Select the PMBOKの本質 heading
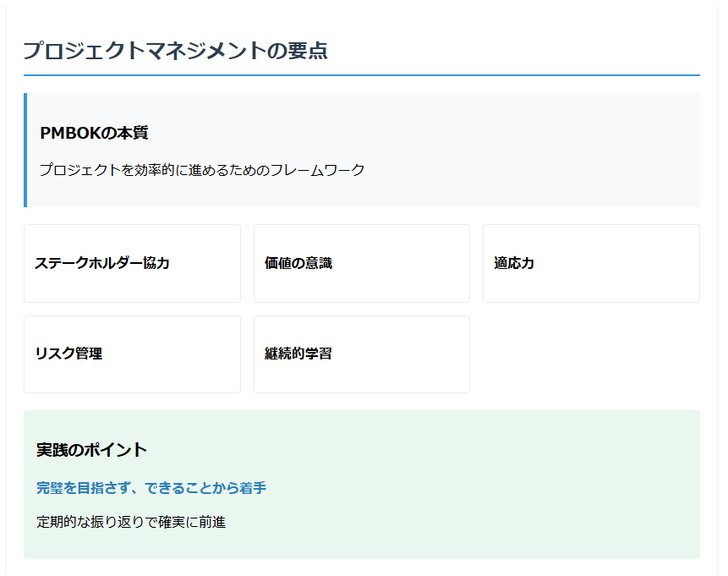 click(94, 133)
